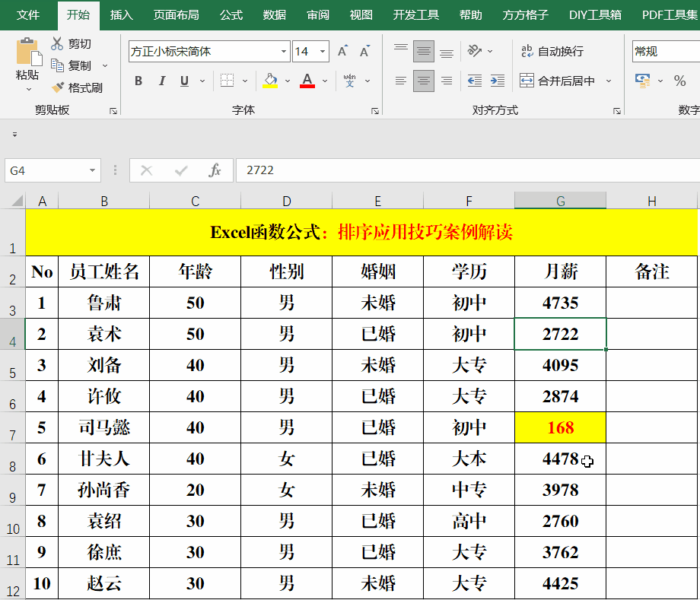The width and height of the screenshot is (700, 600).
Task: Toggle middle vertical align
Action: 424,51
